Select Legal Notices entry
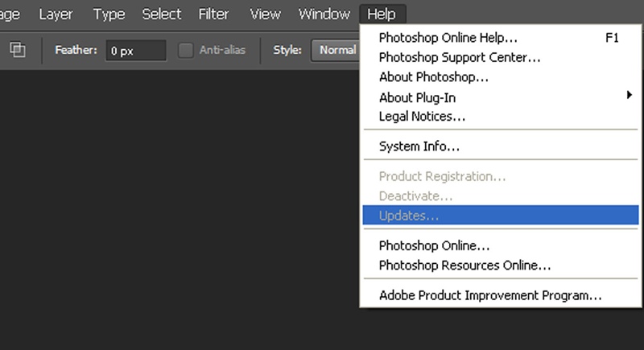The height and width of the screenshot is (350, 644). 500,117
